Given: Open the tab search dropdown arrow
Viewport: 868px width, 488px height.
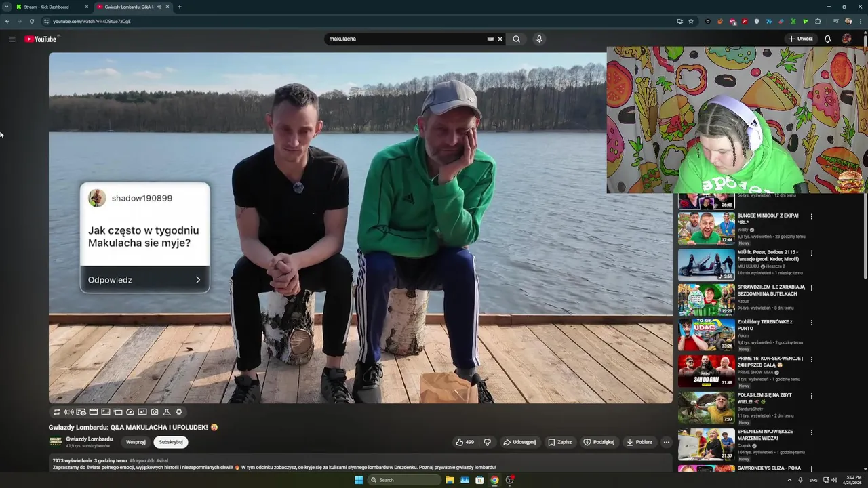Looking at the screenshot, I should click(6, 7).
